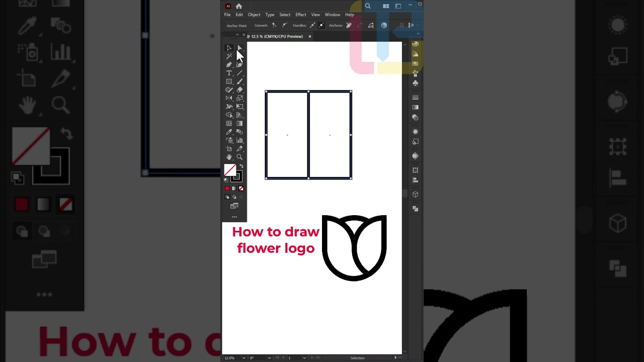The image size is (644, 362).
Task: Select the Symbol Sprayer tool
Action: tap(229, 140)
